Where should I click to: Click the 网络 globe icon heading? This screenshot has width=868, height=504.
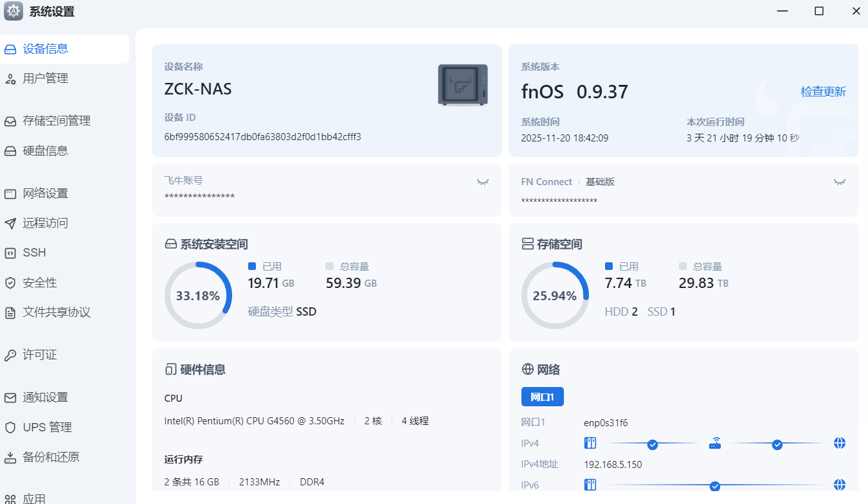tap(527, 370)
